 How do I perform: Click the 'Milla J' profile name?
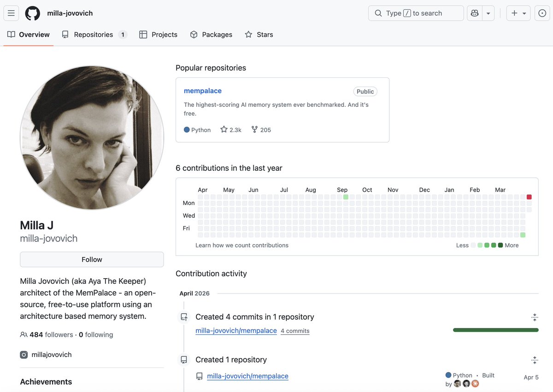click(x=37, y=225)
